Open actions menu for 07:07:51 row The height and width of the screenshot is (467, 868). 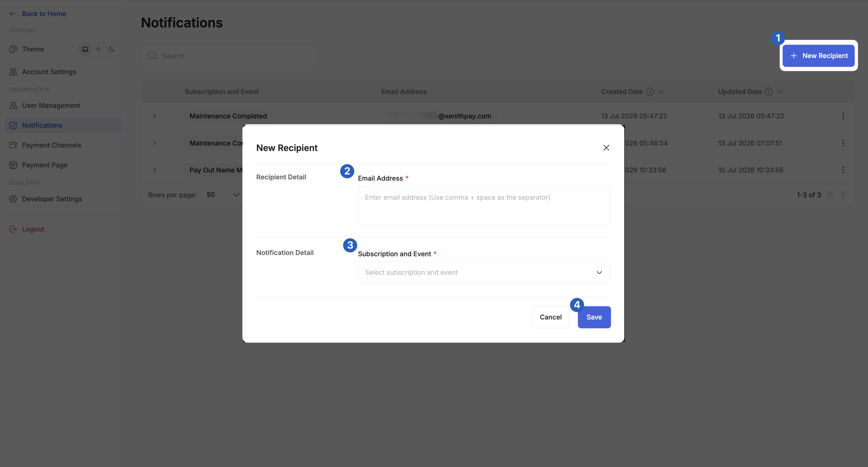coord(843,143)
